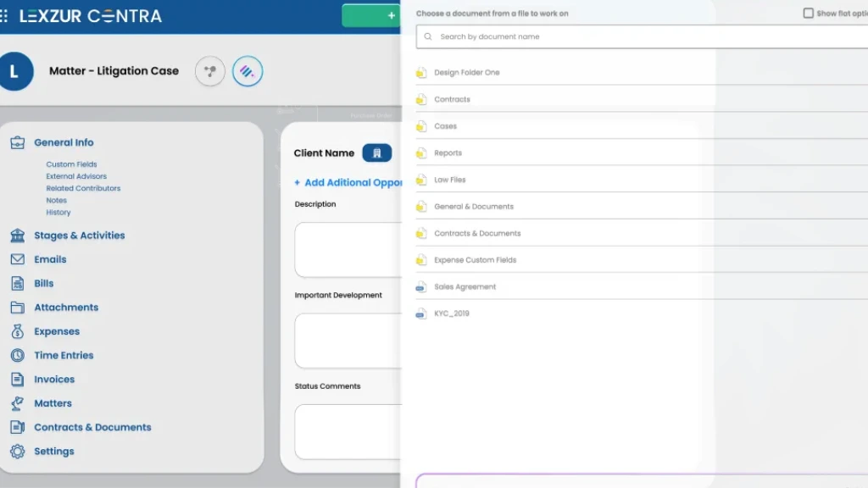Click the client company building icon
This screenshot has height=488, width=868.
(376, 153)
